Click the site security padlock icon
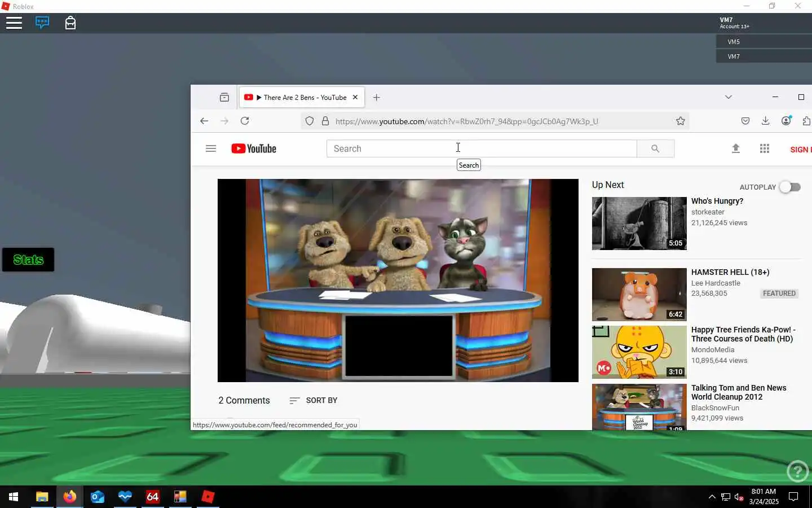This screenshot has width=812, height=508. (325, 121)
